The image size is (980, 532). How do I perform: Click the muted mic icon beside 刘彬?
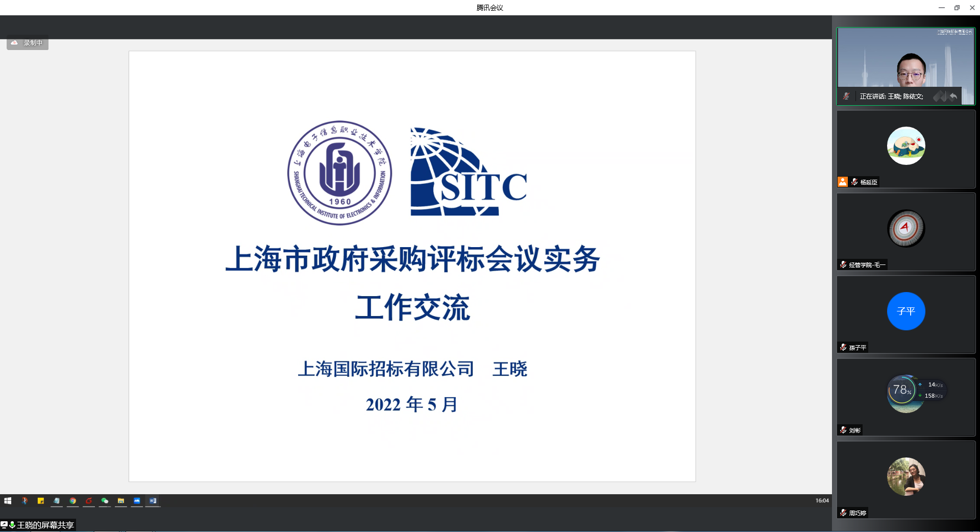pyautogui.click(x=843, y=430)
